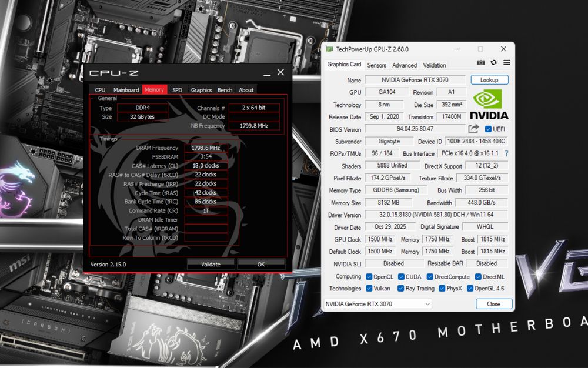Open the Validation tab in GPU-Z

coord(435,65)
